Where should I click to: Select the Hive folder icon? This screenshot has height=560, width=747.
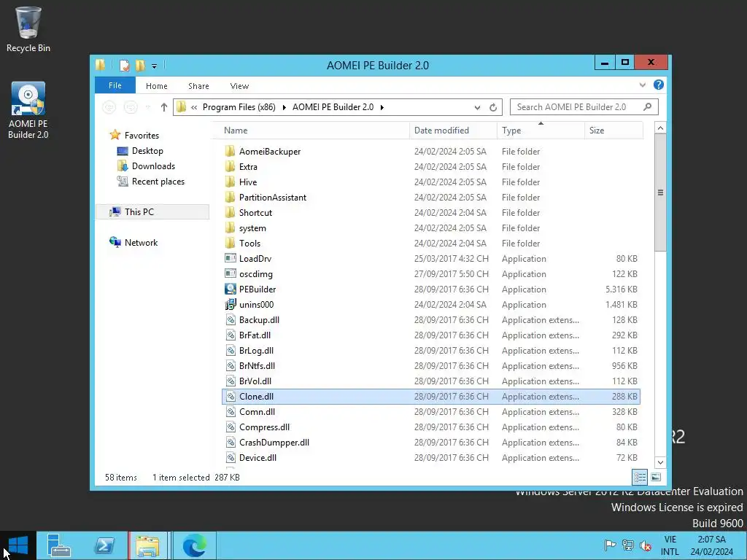230,182
